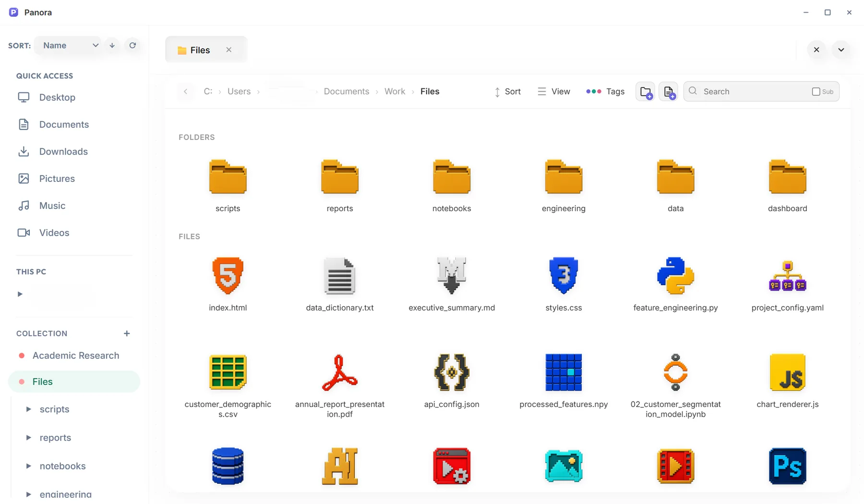Open the Name sort dropdown

point(68,45)
